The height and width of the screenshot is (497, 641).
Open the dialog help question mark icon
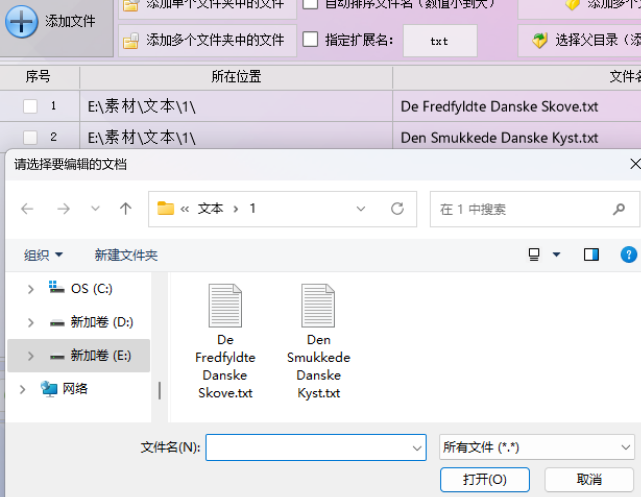coord(629,255)
